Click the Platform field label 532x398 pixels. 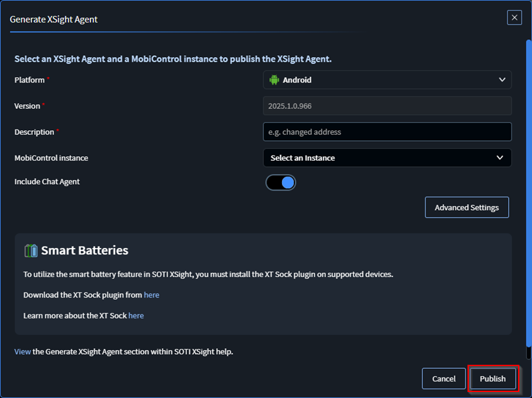[29, 80]
